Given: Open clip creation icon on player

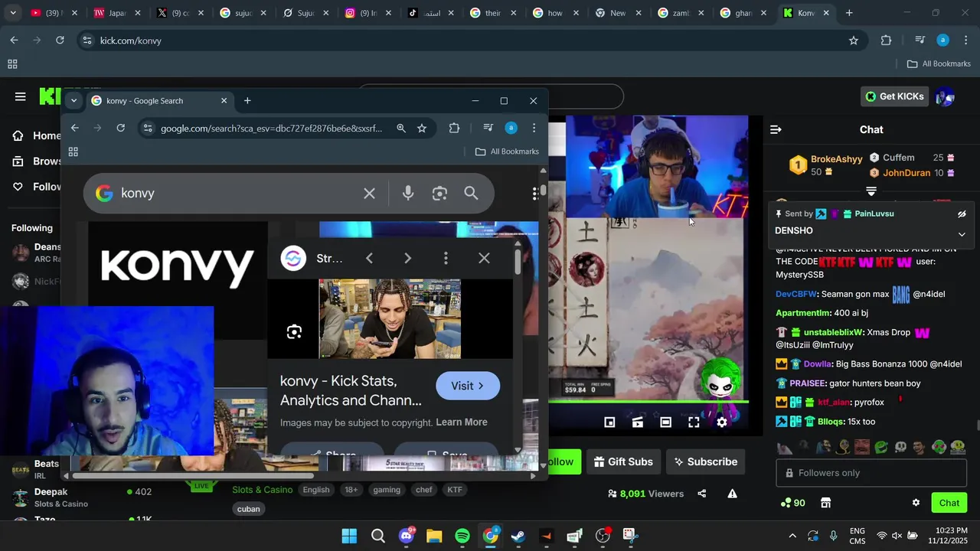Looking at the screenshot, I should tap(637, 422).
